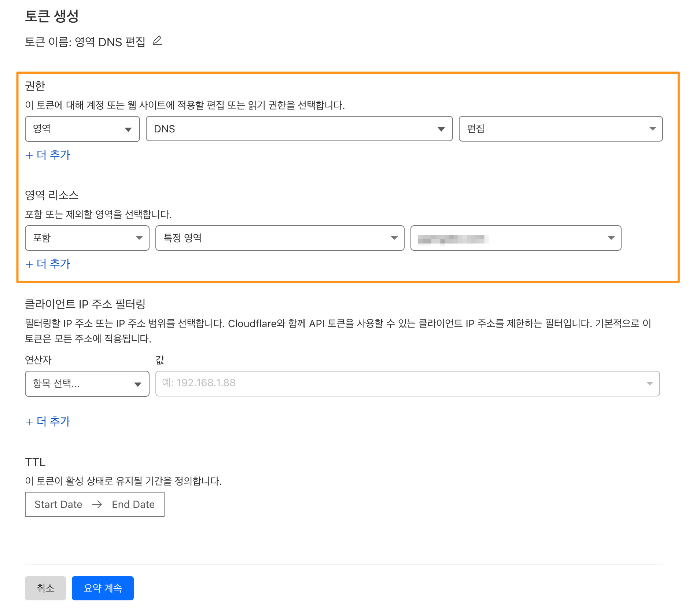Click '+ 더 추가' under the 권한 section
Viewport: 700px width, 611px height.
(x=48, y=155)
